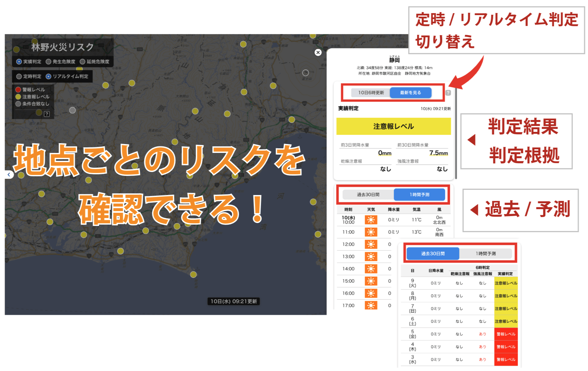Click the red 警報レベル legend marker

[x=18, y=89]
